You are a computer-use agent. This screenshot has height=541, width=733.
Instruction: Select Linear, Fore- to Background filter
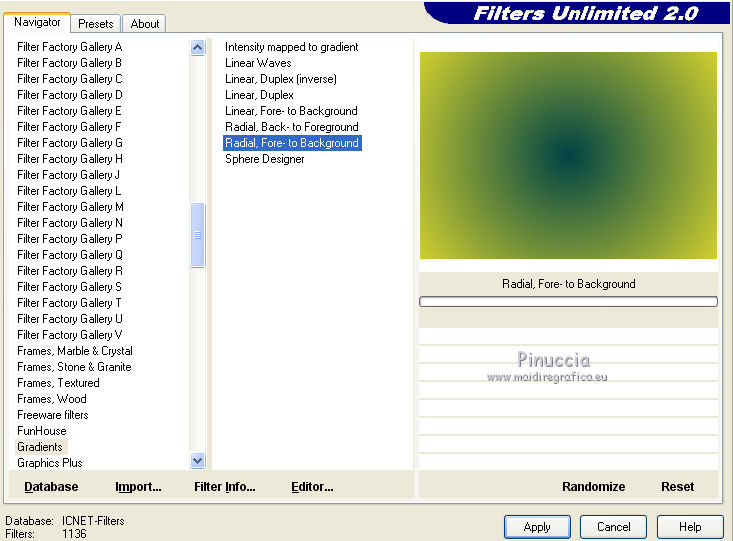(x=291, y=111)
